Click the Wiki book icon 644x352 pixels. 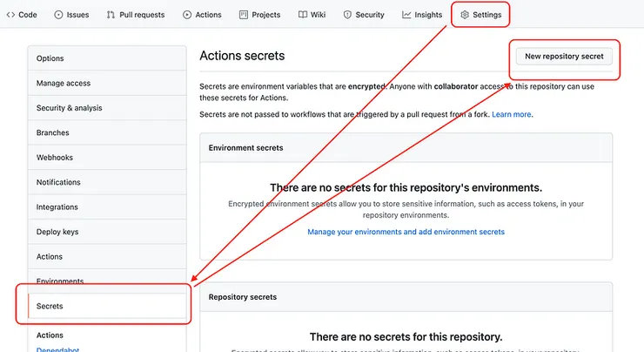coord(302,15)
